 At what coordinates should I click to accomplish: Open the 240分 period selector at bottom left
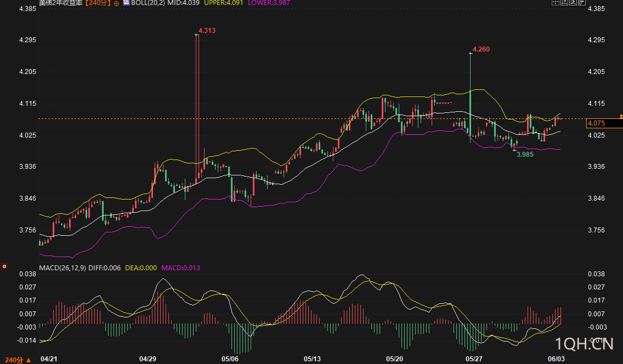pos(14,360)
